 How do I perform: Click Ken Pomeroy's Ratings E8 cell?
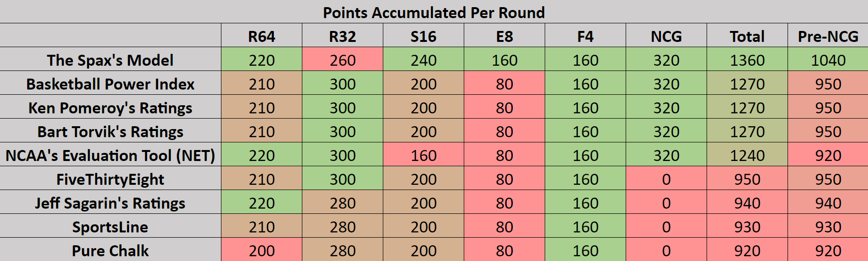(x=504, y=108)
